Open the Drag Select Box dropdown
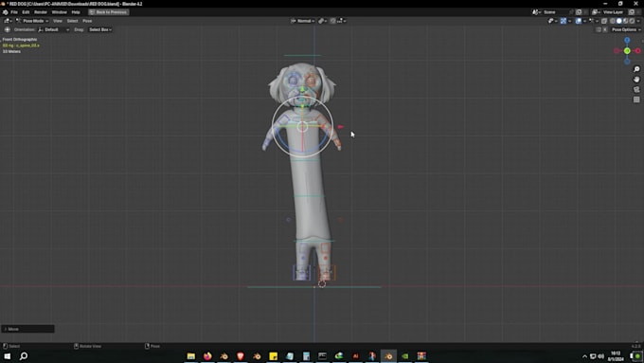This screenshot has height=363, width=644. point(100,29)
